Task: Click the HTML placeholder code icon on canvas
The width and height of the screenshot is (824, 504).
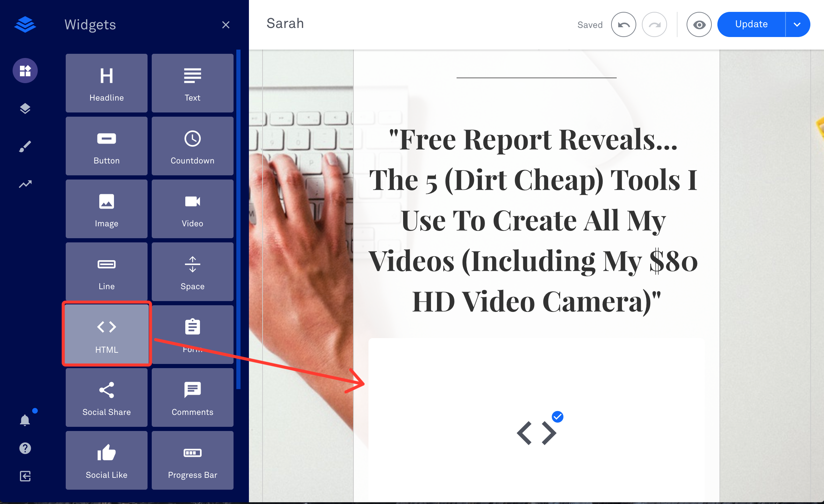Action: pyautogui.click(x=537, y=433)
